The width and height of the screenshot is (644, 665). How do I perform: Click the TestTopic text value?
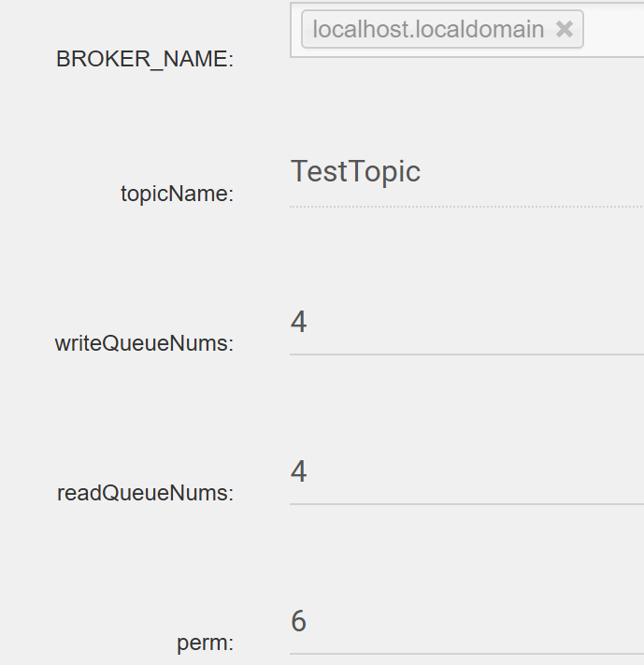[355, 172]
